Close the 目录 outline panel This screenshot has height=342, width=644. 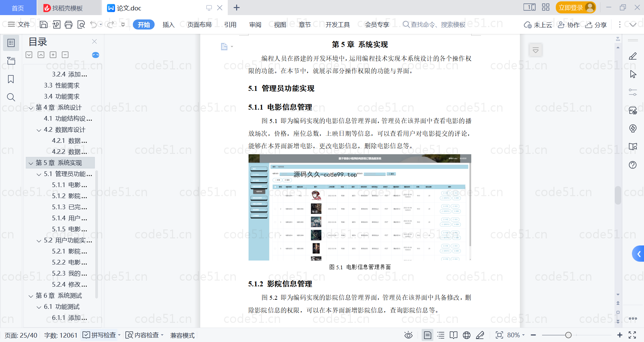pos(94,42)
